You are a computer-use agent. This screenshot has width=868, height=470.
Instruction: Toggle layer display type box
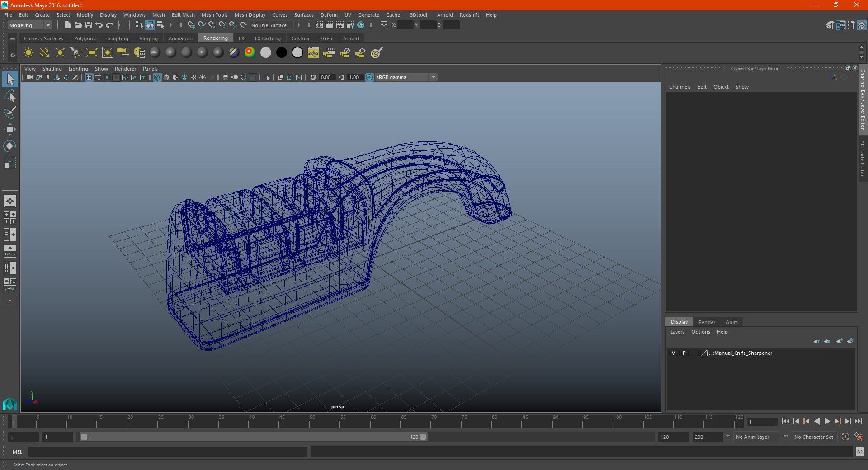point(694,353)
